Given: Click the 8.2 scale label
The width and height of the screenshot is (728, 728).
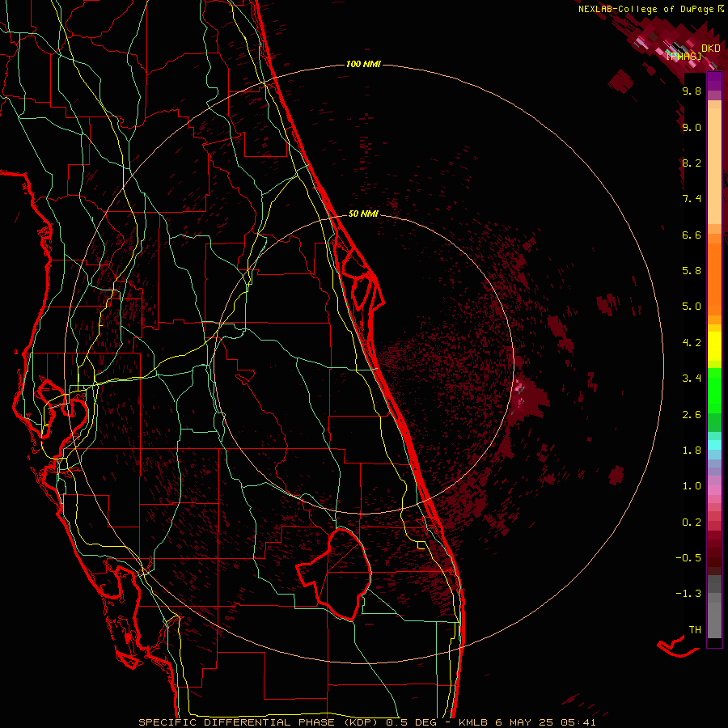Looking at the screenshot, I should (x=692, y=163).
